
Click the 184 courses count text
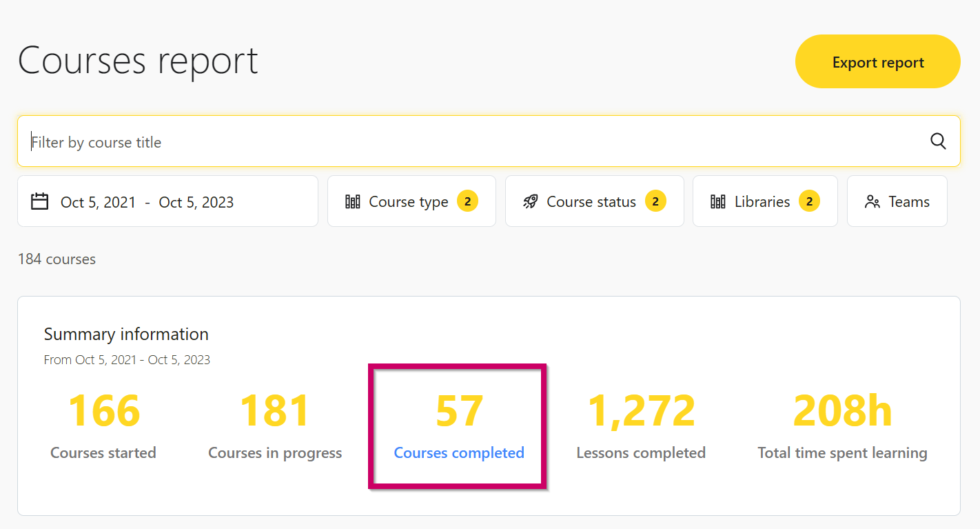[57, 259]
